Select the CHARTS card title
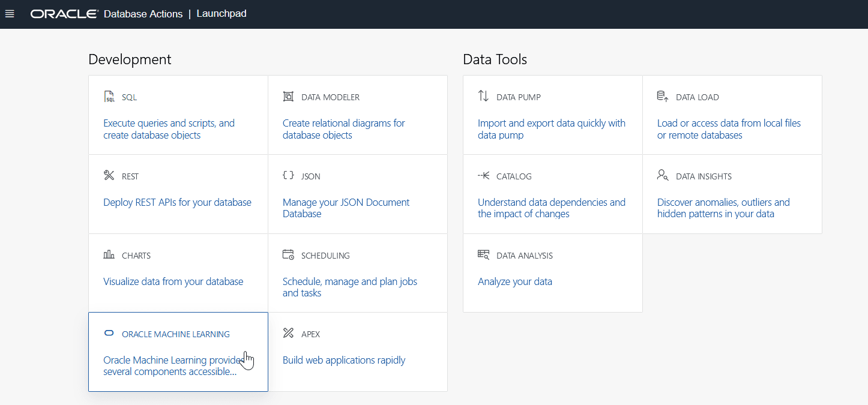This screenshot has height=405, width=868. click(x=136, y=256)
